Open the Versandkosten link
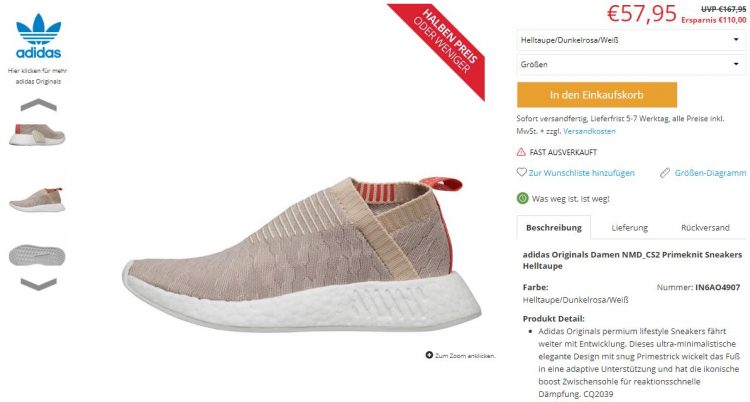The width and height of the screenshot is (750, 402). [x=589, y=131]
